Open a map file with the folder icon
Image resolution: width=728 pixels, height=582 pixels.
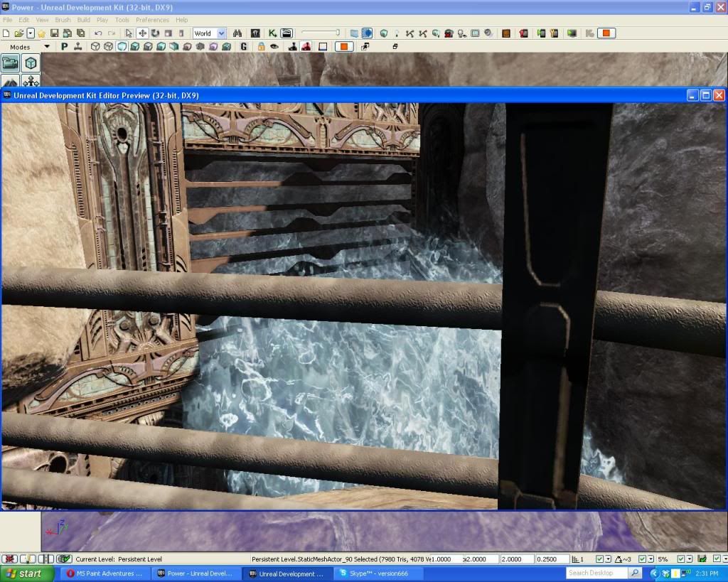tap(19, 33)
